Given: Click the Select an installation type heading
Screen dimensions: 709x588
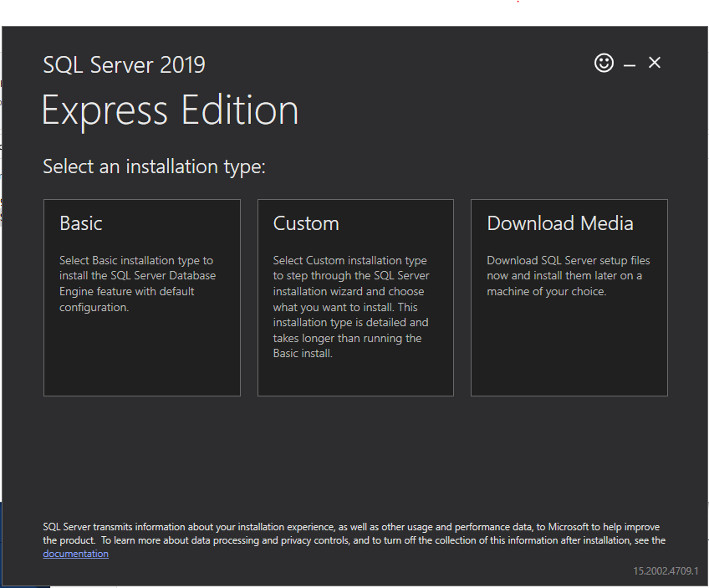Looking at the screenshot, I should pos(154,166).
